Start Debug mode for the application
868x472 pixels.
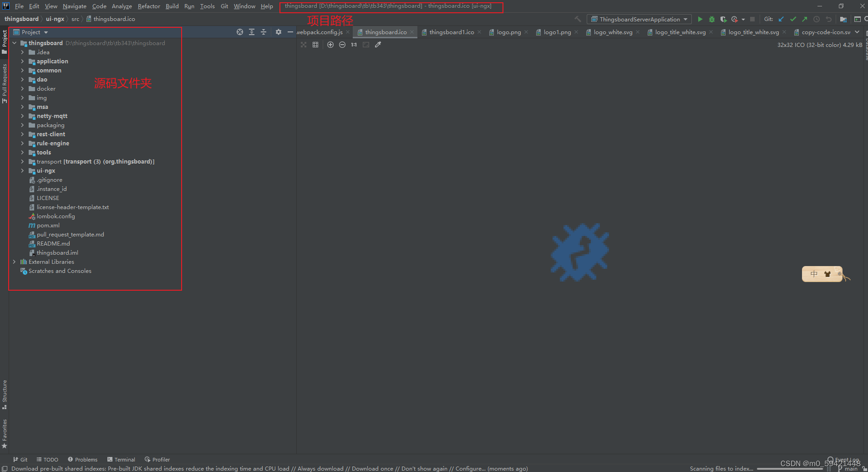coord(712,19)
